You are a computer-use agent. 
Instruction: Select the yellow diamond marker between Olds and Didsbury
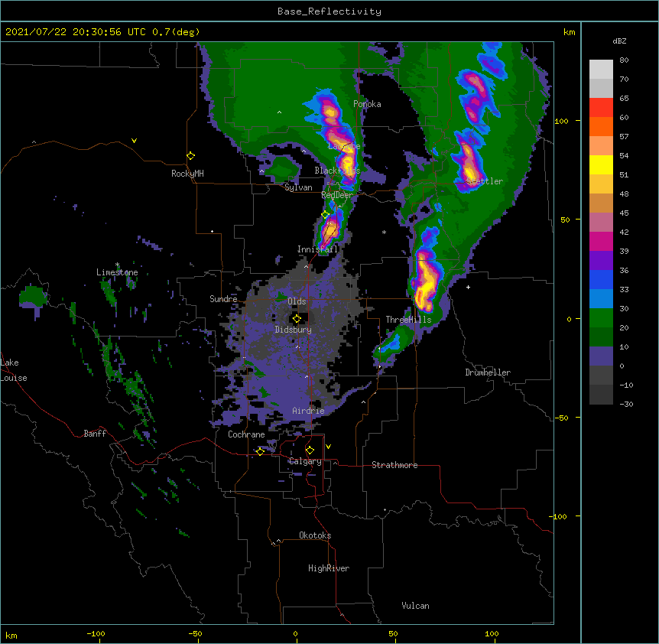coord(297,319)
